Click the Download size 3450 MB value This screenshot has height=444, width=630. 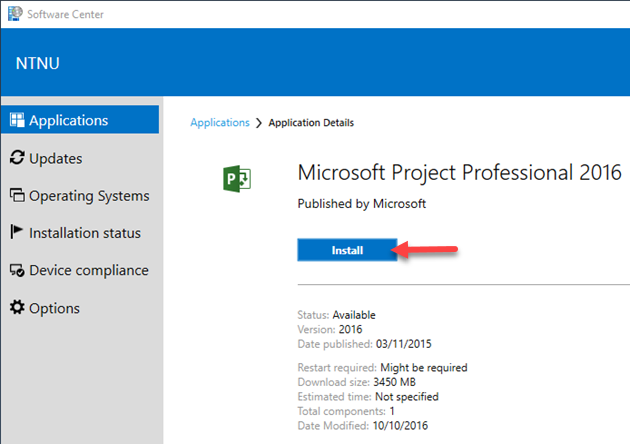pos(394,382)
